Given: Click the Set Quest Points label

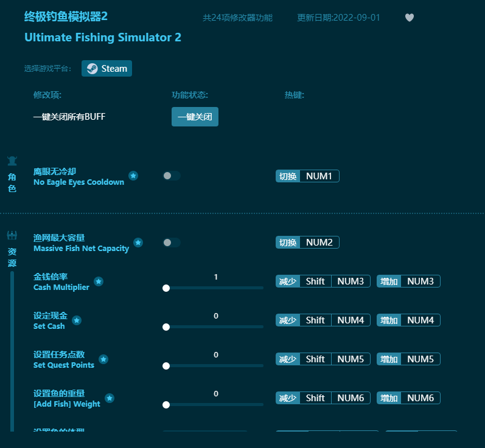Looking at the screenshot, I should click(64, 365).
